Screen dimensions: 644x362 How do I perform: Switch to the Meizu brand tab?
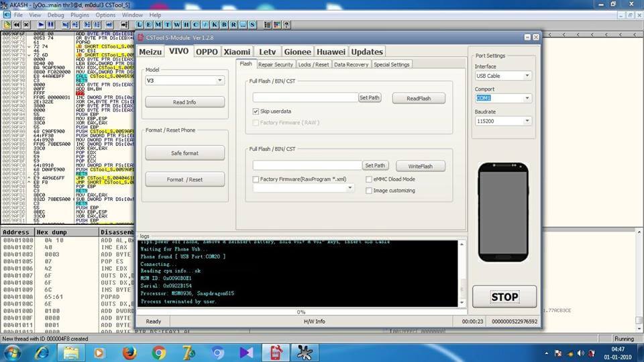150,52
